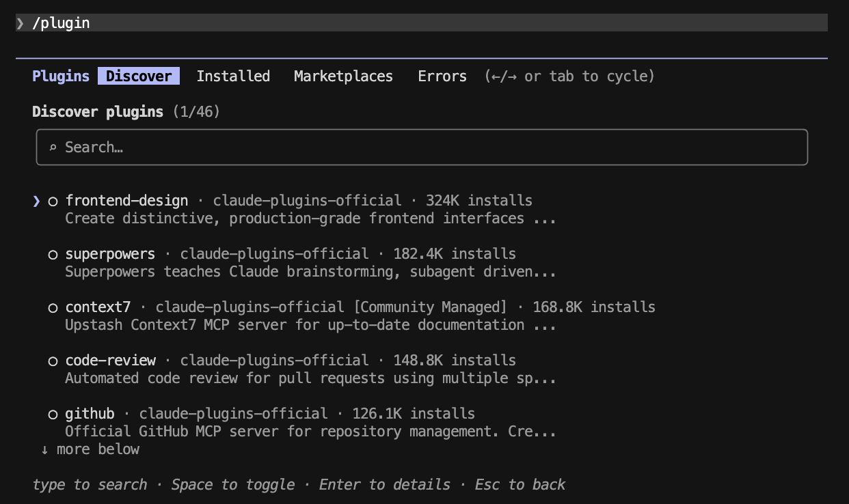Viewport: 849px width, 504px height.
Task: Click the command prompt chevron beside /plugin
Action: tap(21, 23)
